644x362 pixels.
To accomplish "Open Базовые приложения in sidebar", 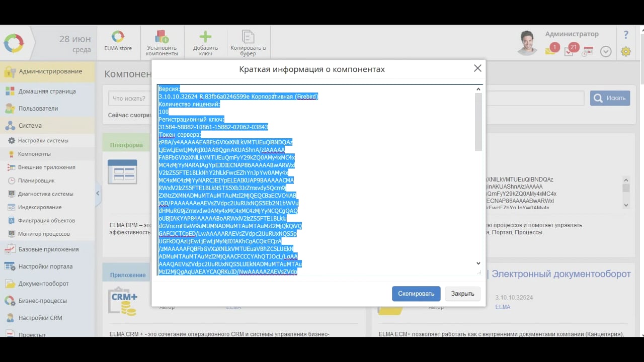I will point(47,249).
